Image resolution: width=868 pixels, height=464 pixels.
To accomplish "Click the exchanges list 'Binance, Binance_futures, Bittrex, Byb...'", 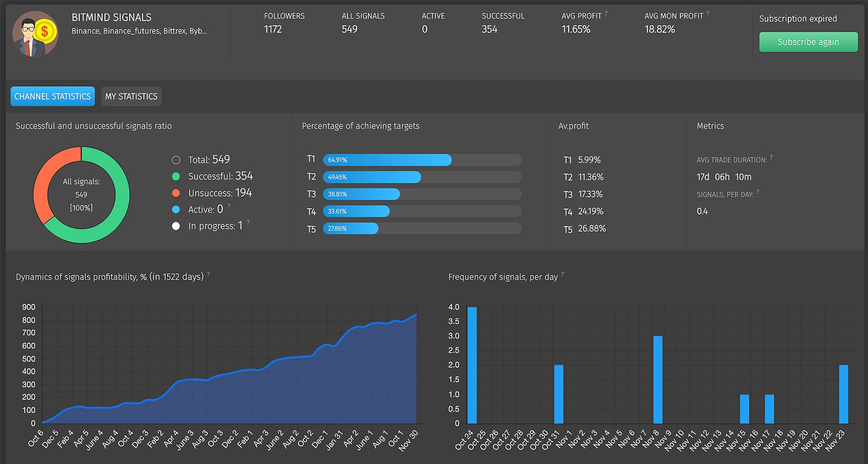I will pos(139,31).
